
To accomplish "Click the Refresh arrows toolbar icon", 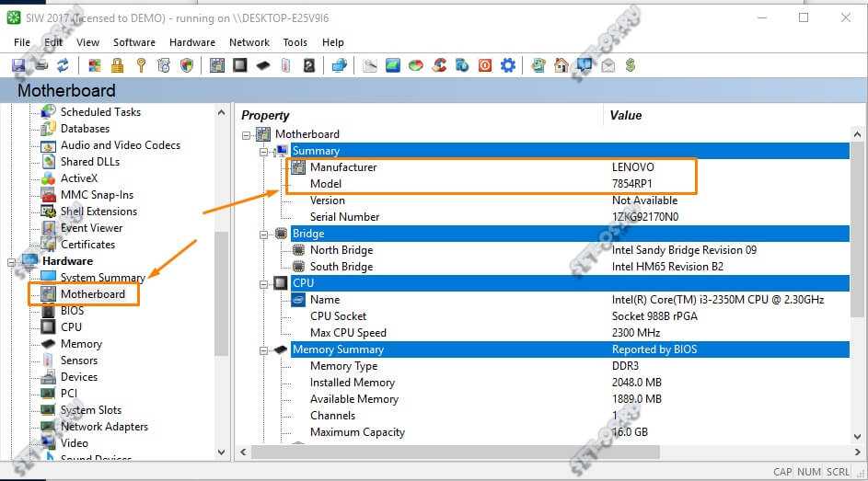I will 63,65.
